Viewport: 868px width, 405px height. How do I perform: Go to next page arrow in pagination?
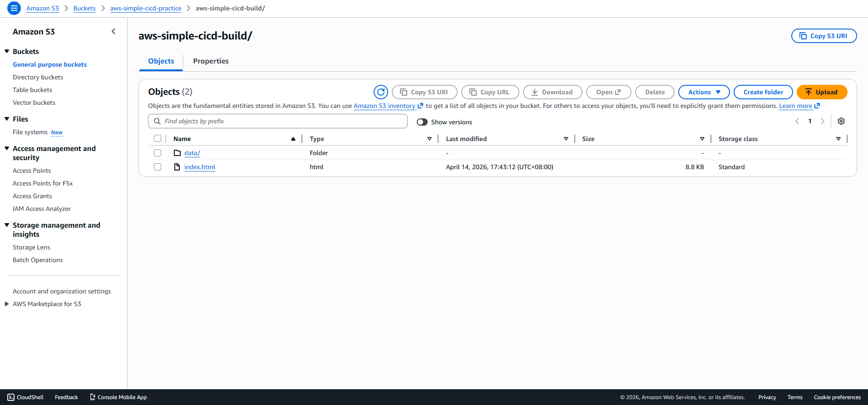(x=822, y=121)
